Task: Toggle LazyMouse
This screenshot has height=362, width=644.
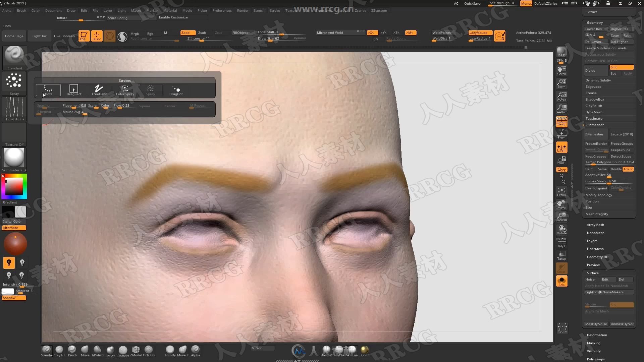Action: (x=480, y=33)
